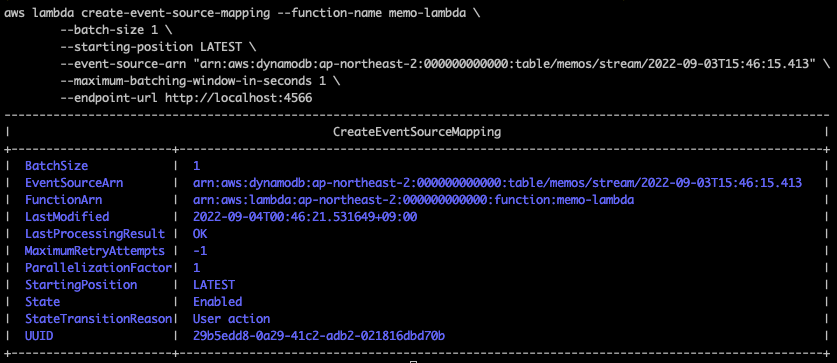Click the 'LATEST' value in the table
The width and height of the screenshot is (837, 363).
tap(214, 285)
